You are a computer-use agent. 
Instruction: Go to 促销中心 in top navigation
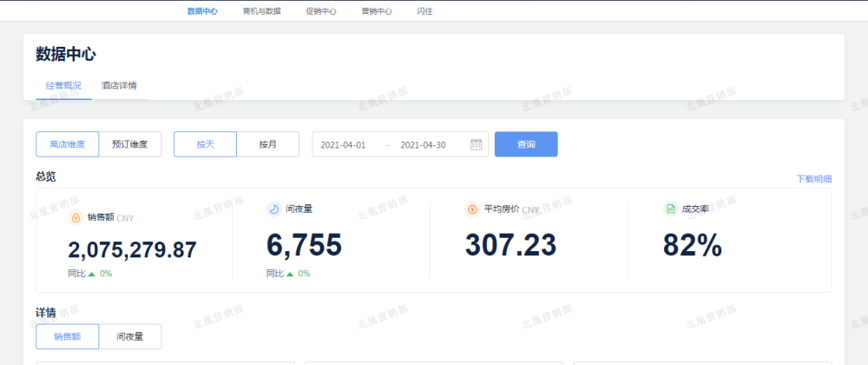pos(321,11)
